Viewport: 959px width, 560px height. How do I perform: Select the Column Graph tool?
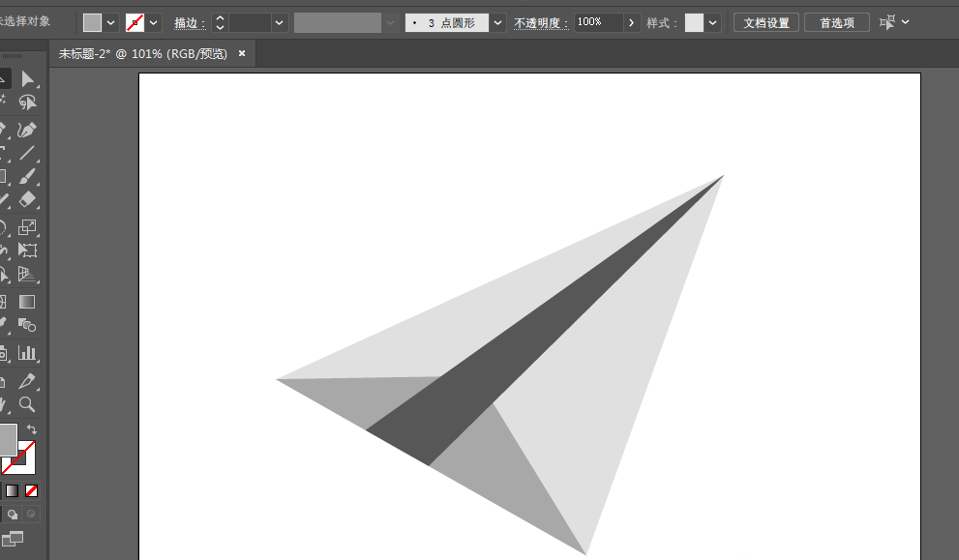(27, 353)
